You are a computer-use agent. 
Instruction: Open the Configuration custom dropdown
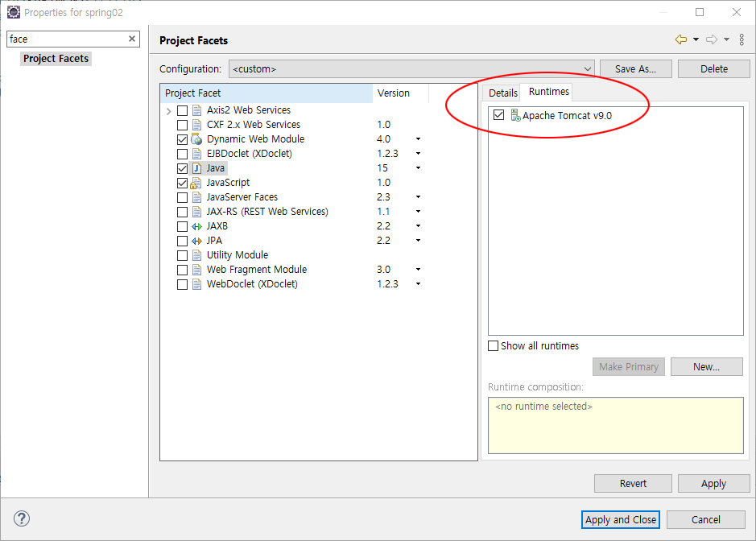tap(411, 69)
